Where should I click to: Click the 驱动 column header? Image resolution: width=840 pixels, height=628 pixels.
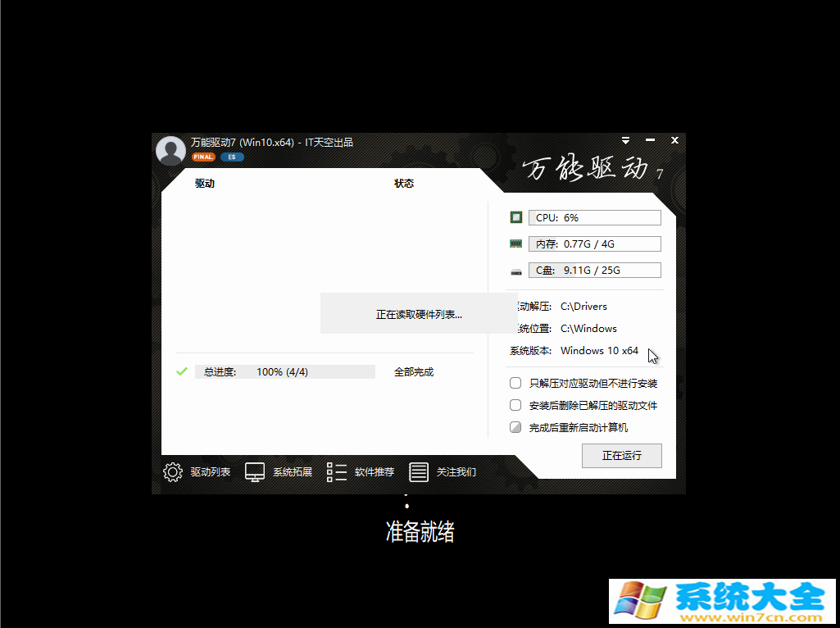point(205,184)
